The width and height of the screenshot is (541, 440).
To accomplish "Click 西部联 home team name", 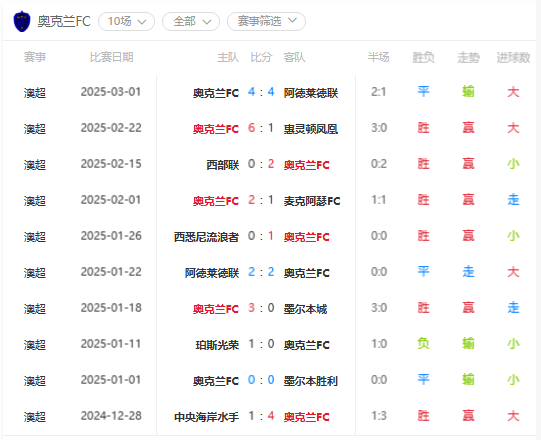I will pos(223,165).
